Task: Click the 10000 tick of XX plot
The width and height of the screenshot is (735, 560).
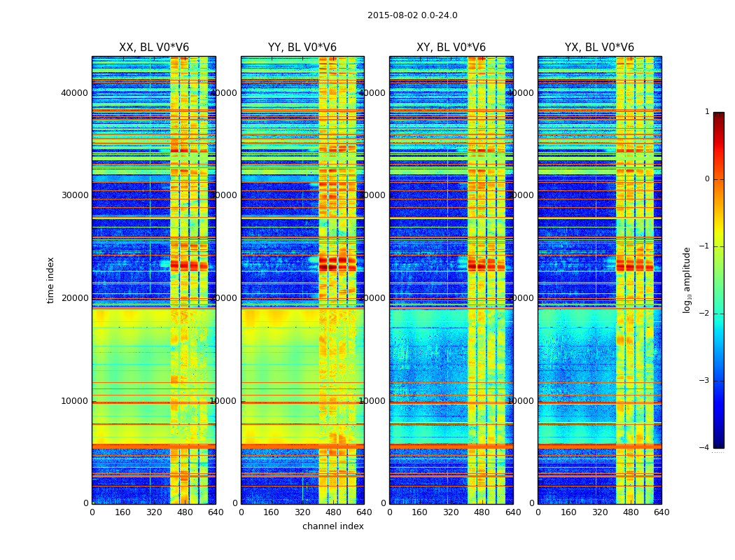Action: [x=74, y=401]
